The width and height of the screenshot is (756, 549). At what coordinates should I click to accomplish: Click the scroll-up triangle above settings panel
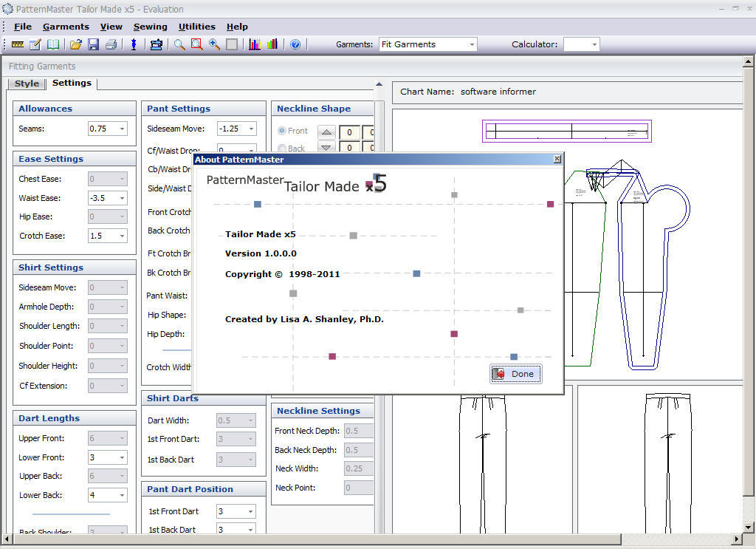(x=379, y=84)
